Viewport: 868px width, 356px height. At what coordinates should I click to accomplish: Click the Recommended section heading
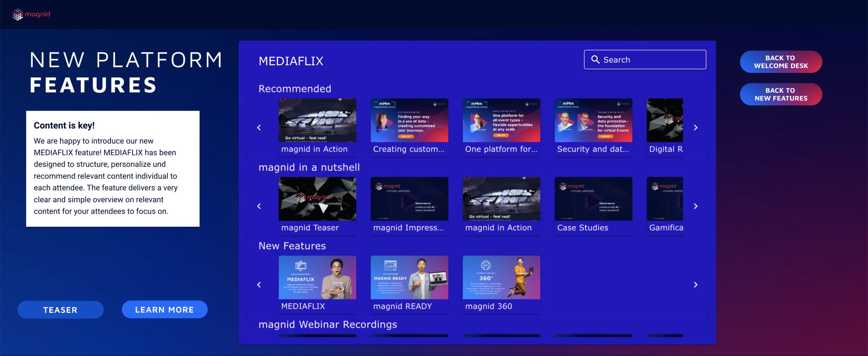[x=295, y=89]
